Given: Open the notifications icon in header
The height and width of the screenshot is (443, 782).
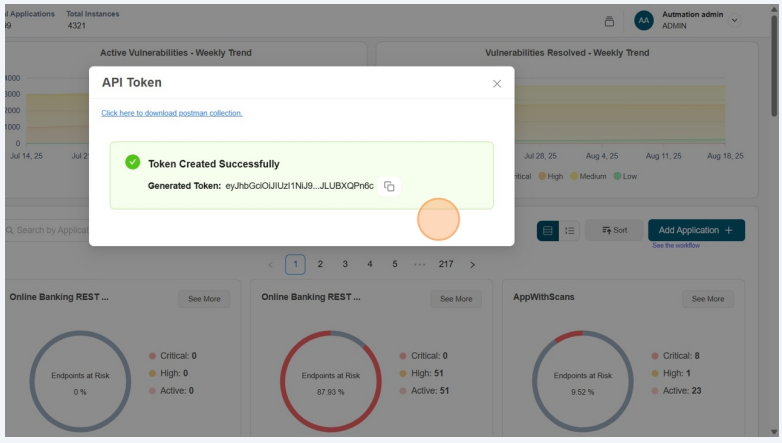Looking at the screenshot, I should (x=610, y=21).
